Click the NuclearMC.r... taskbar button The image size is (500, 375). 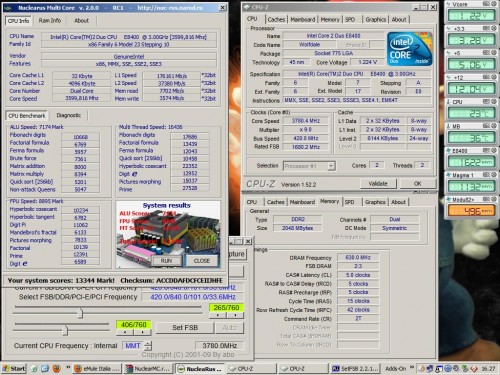coord(149,369)
